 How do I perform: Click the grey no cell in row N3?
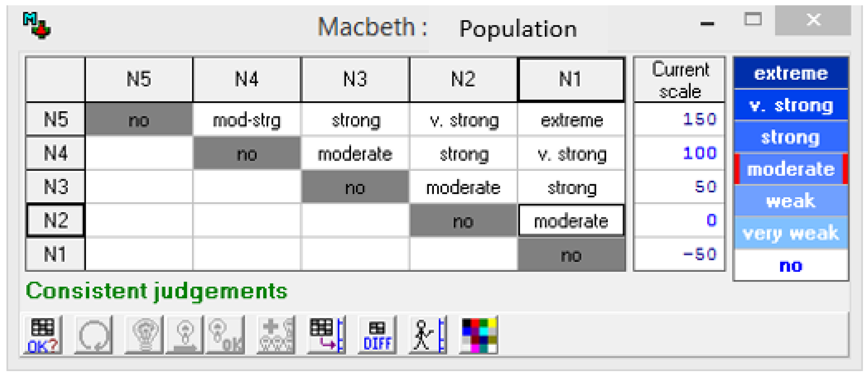click(355, 187)
